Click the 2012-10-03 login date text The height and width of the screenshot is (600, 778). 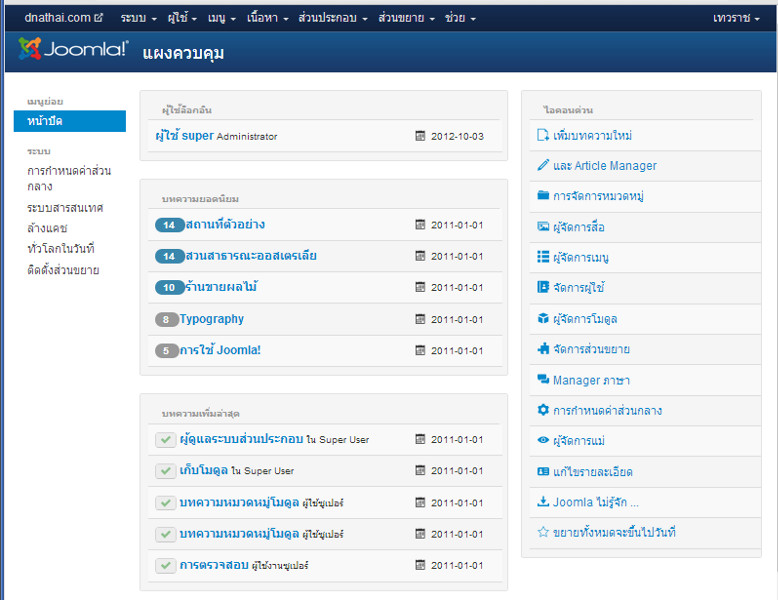coord(457,136)
